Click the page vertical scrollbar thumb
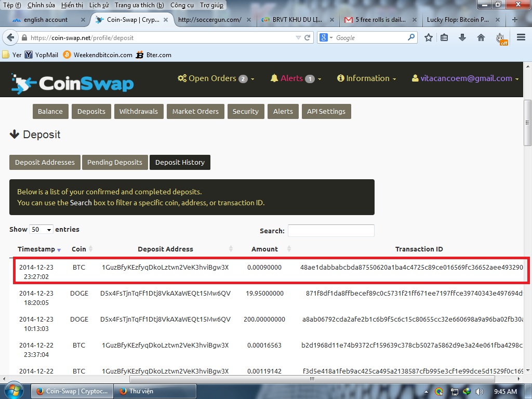 [x=527, y=123]
